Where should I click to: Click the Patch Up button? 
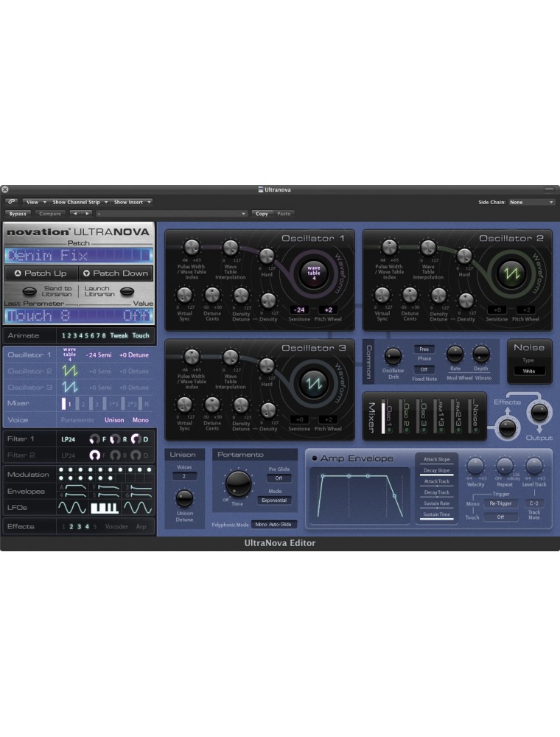click(41, 273)
